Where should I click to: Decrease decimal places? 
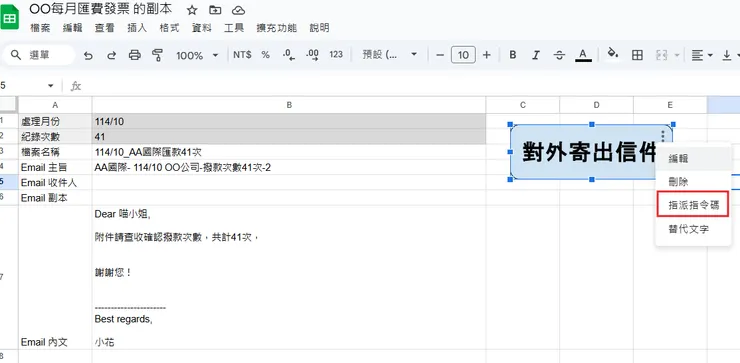click(289, 55)
